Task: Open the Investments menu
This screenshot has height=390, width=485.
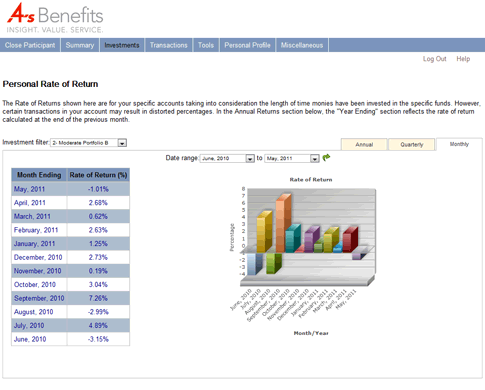Action: (122, 45)
